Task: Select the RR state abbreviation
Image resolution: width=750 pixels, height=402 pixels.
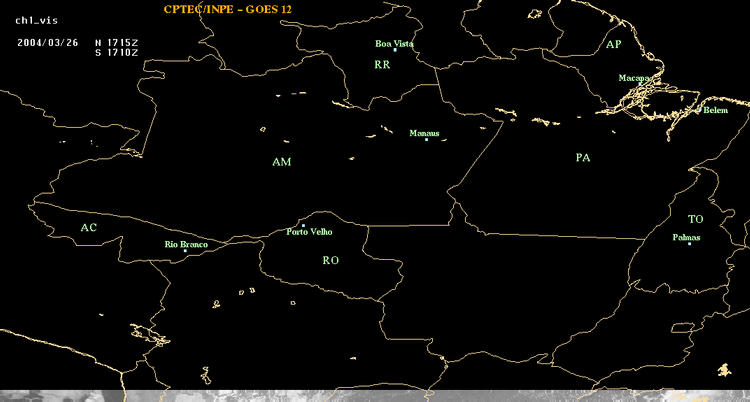Action: (x=382, y=65)
